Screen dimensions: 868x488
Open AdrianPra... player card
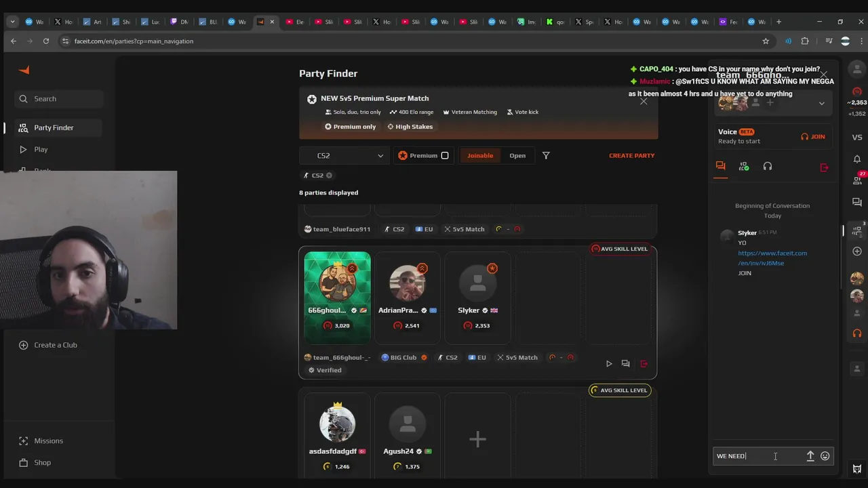click(x=408, y=297)
